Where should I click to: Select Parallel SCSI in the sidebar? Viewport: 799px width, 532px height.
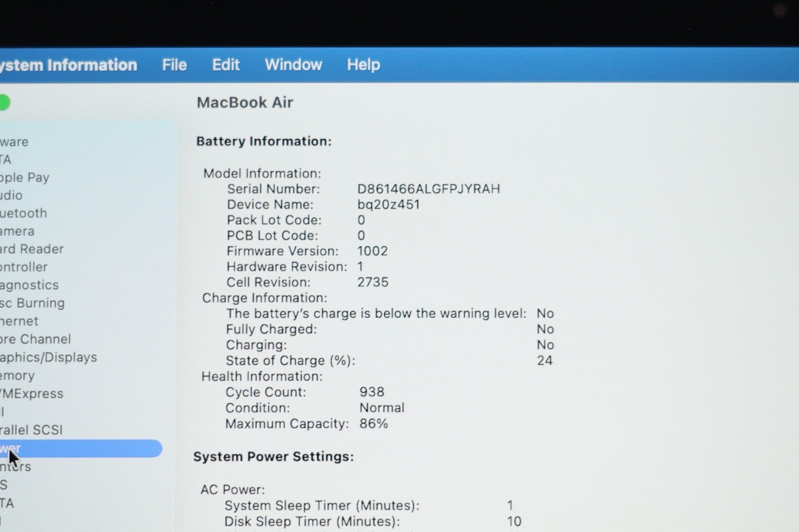pyautogui.click(x=31, y=430)
